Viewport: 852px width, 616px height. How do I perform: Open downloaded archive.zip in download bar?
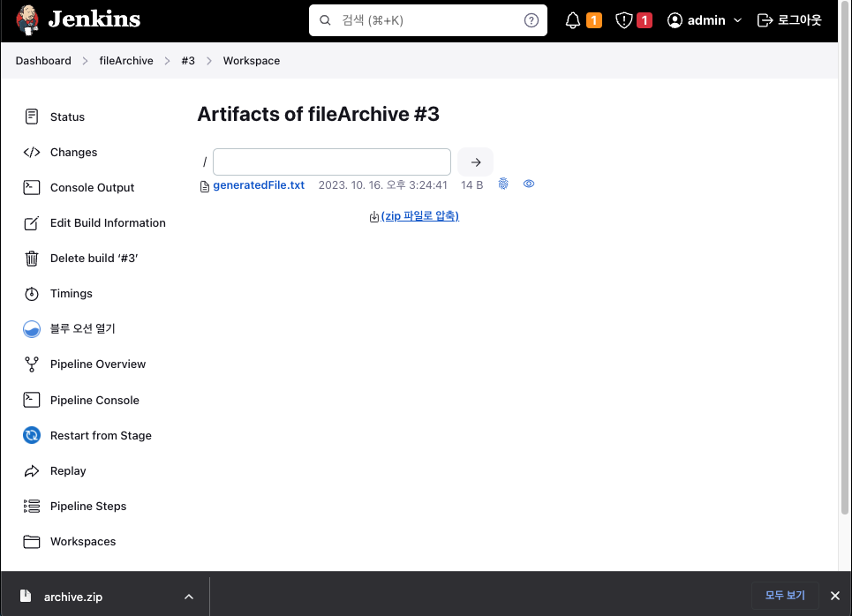point(72,597)
